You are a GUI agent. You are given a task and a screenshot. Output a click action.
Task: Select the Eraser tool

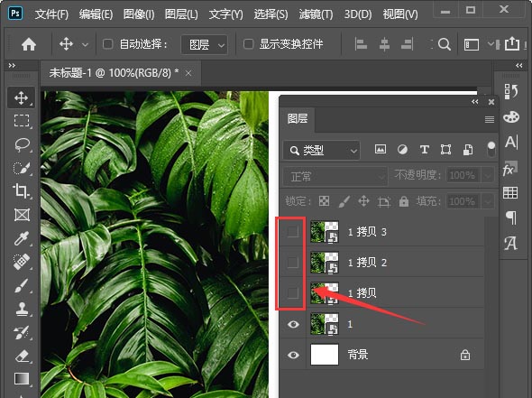[x=22, y=356]
